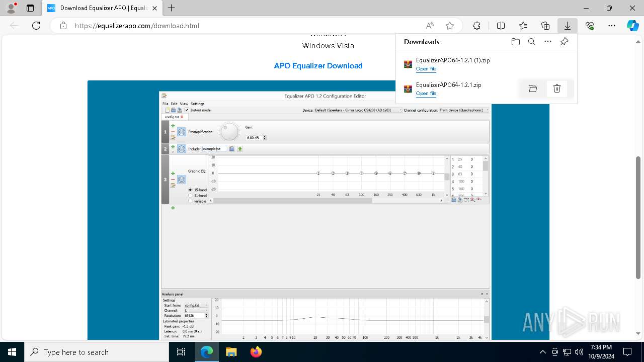Toggle Instant mode checkbox in screenshot
The width and height of the screenshot is (644, 362).
coord(187,110)
